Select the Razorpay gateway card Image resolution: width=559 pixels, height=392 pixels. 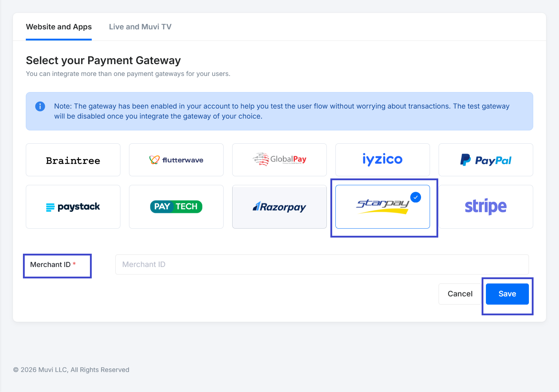[279, 207]
